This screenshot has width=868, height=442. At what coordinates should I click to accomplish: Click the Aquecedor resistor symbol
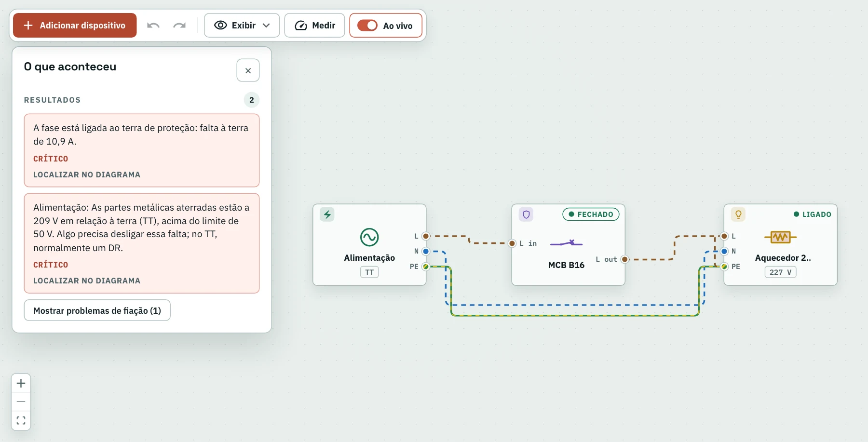point(780,237)
